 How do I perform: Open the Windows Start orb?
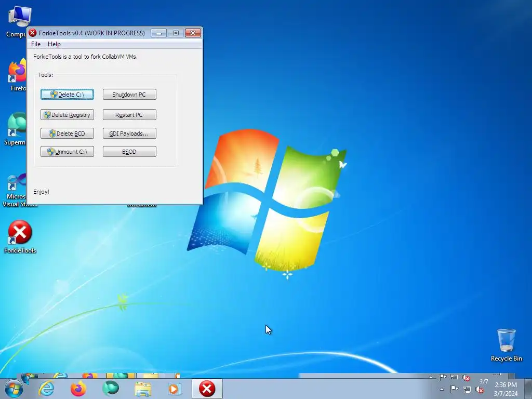(x=14, y=389)
